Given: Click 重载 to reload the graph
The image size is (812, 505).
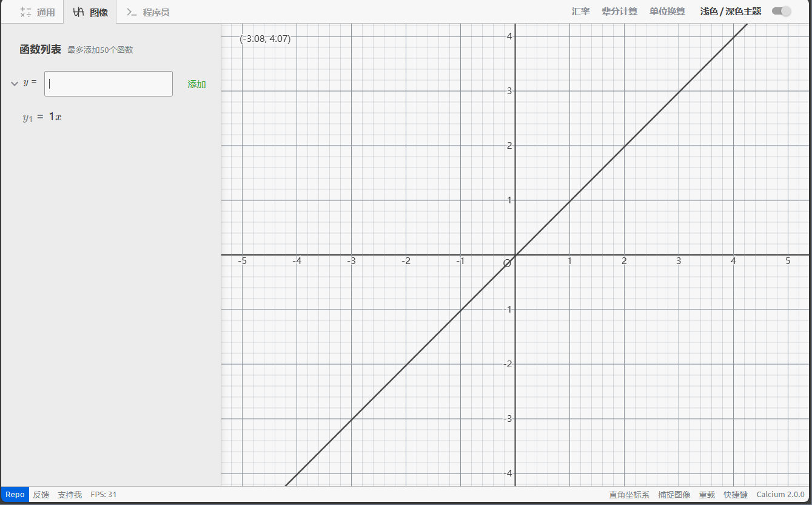Looking at the screenshot, I should [x=706, y=495].
